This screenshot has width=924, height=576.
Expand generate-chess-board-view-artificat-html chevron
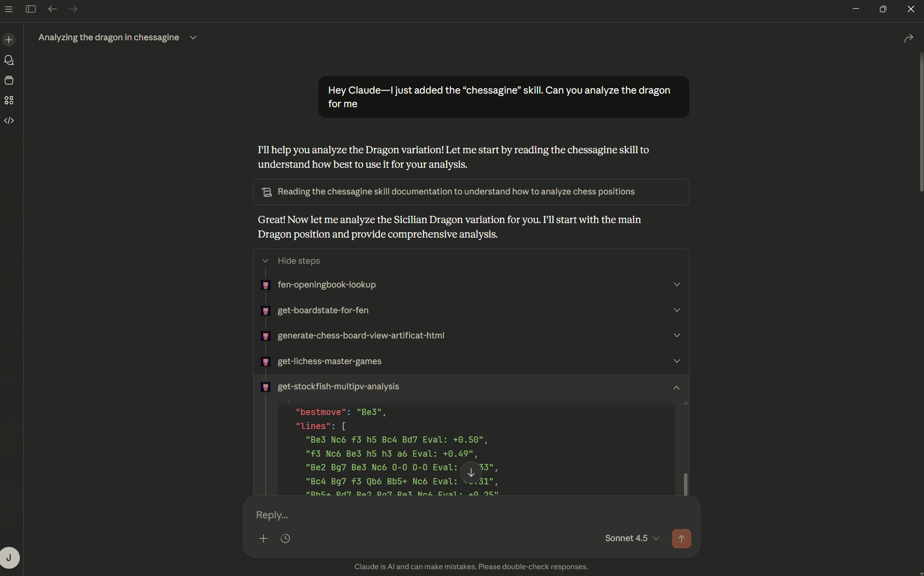click(677, 336)
